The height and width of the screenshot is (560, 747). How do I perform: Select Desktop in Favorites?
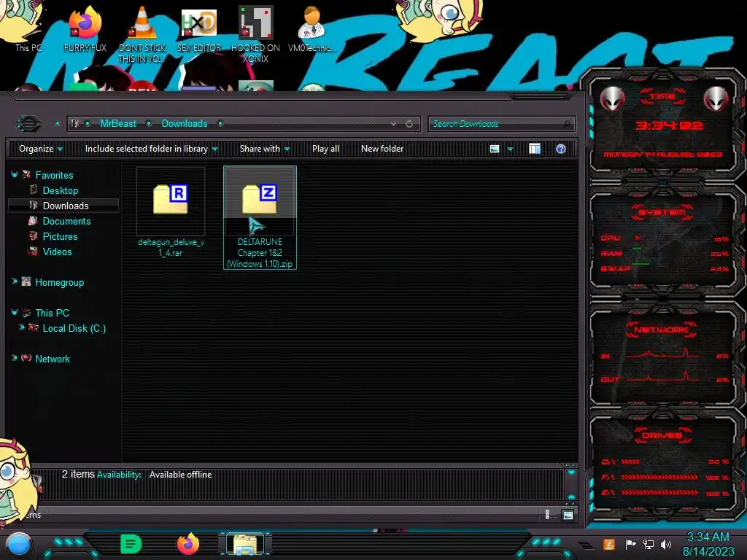[x=61, y=190]
